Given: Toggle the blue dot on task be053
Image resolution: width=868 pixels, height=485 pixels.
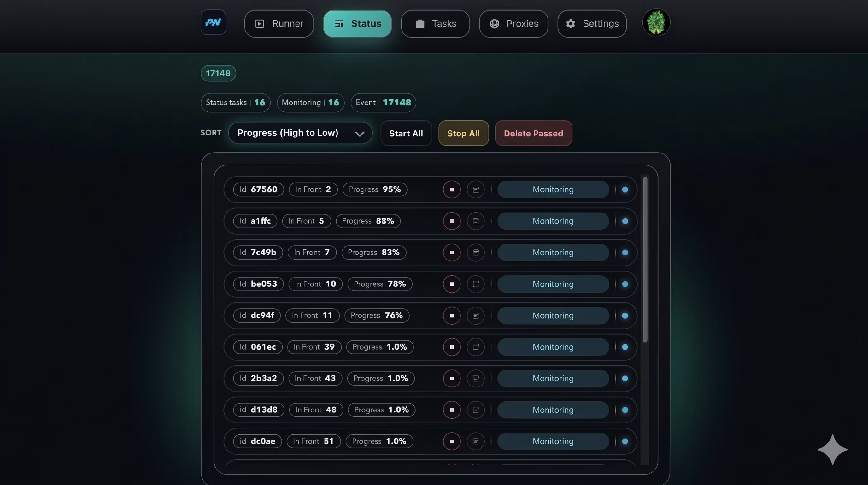Looking at the screenshot, I should click(625, 284).
